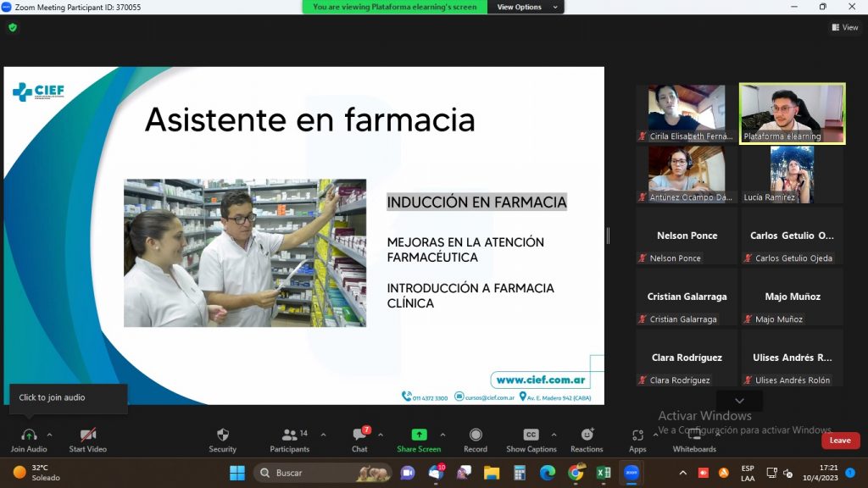Click the cursos@cief.com.ar email on slide

(485, 397)
